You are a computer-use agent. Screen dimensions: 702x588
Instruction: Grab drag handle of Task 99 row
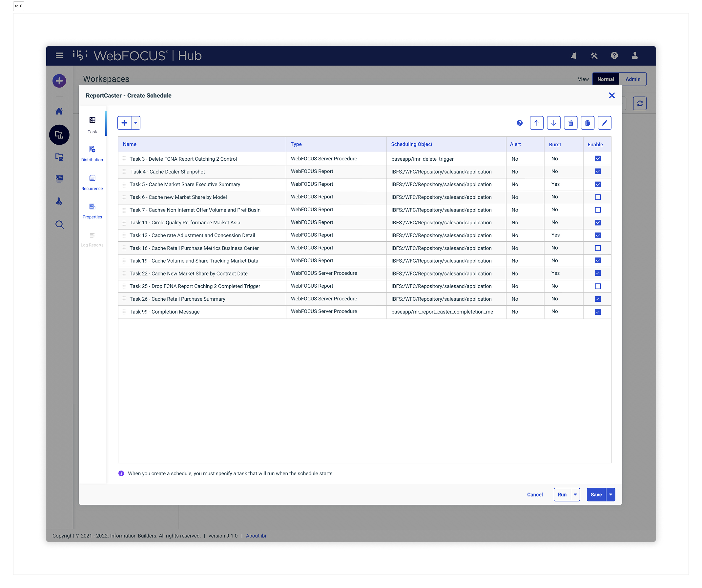pos(124,312)
